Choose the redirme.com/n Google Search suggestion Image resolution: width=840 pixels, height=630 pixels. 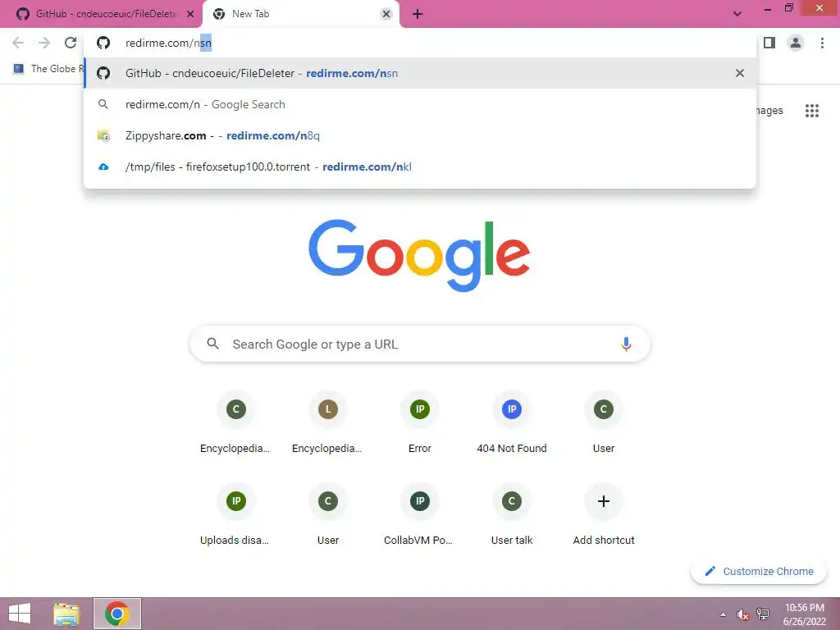[x=420, y=104]
